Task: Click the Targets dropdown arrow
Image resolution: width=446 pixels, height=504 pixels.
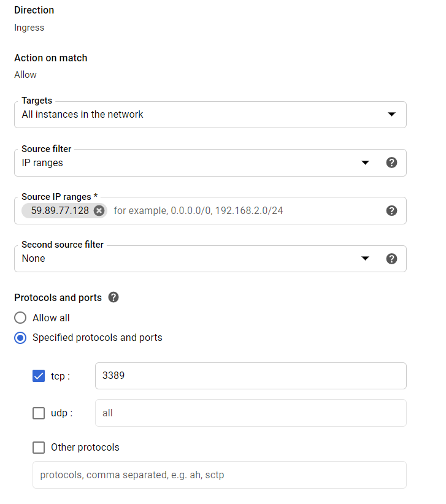Action: coord(392,114)
